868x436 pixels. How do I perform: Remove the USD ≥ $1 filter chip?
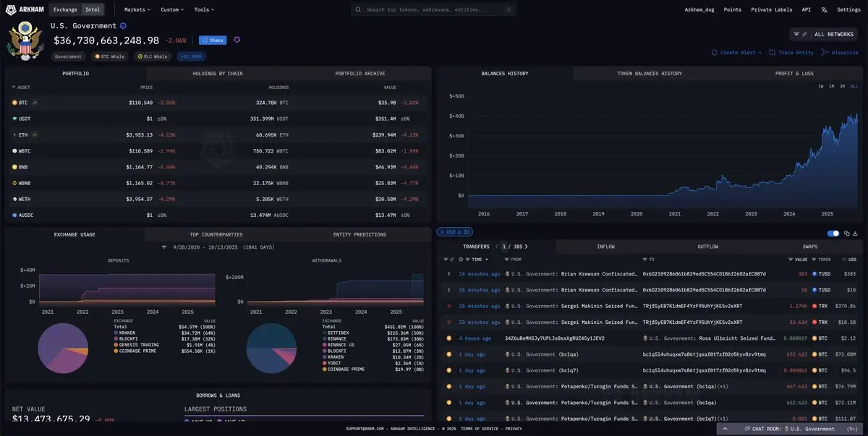[x=441, y=232]
